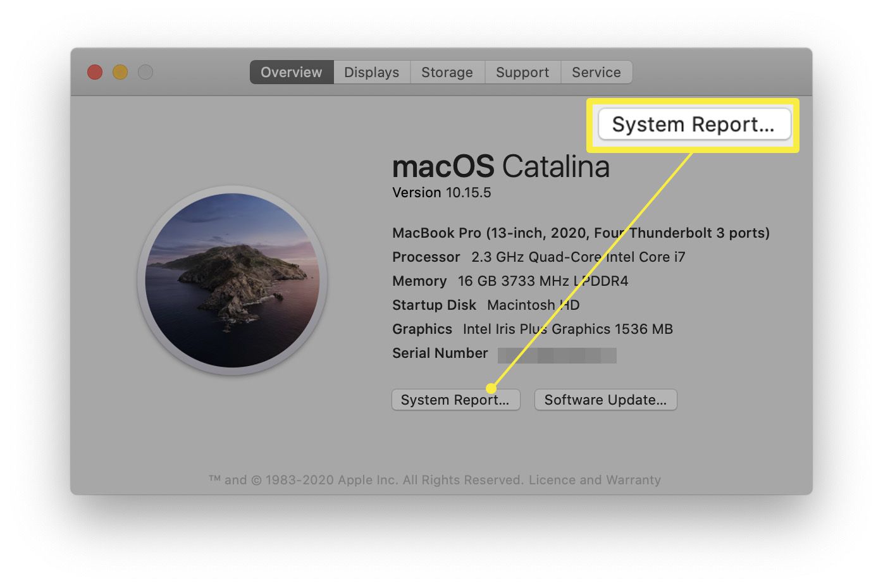The height and width of the screenshot is (588, 883).
Task: Go to the Service tab
Action: 596,72
